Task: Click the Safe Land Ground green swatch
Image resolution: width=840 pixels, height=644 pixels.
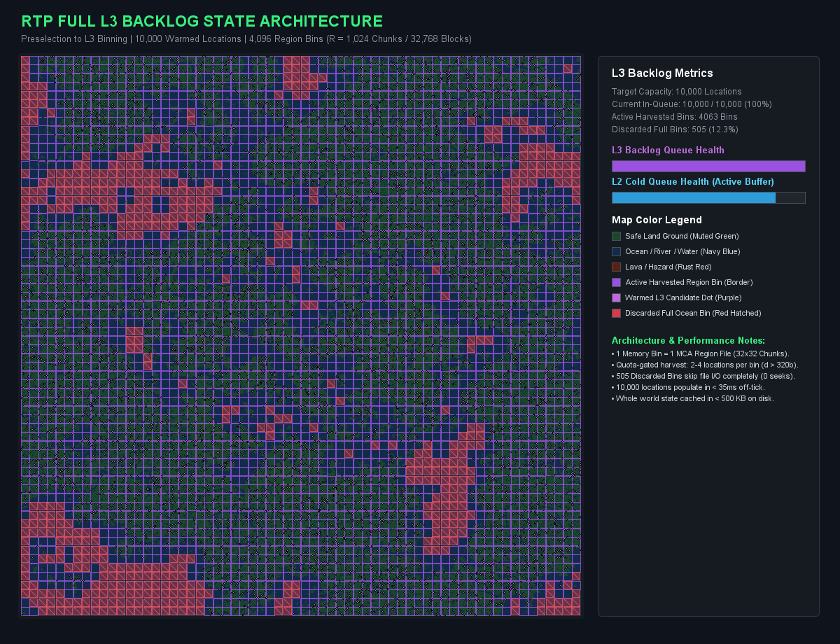Action: 616,236
